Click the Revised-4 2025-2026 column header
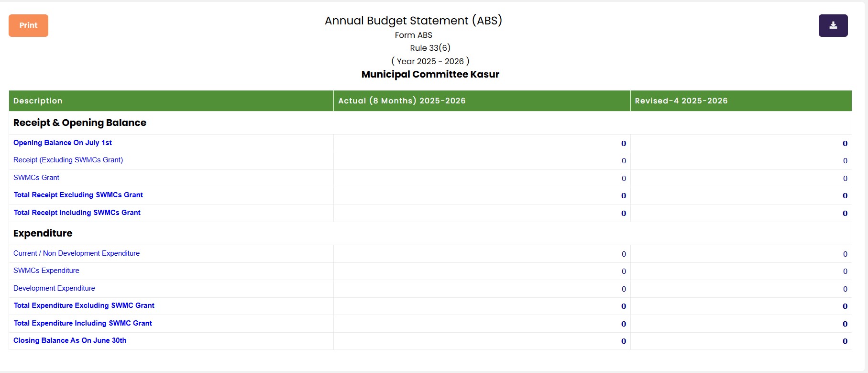868x373 pixels. point(681,101)
